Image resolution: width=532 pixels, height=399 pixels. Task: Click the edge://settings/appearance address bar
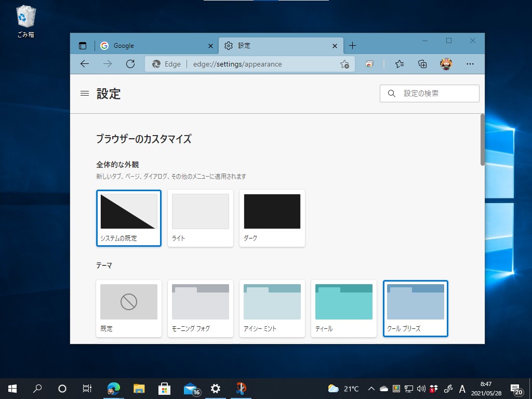point(249,64)
